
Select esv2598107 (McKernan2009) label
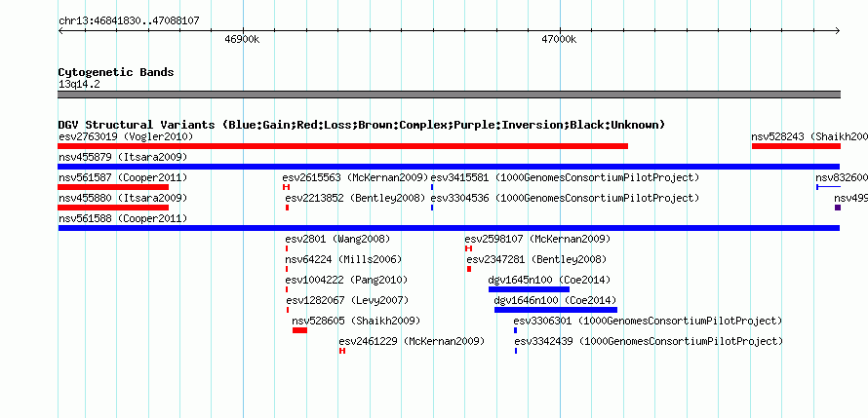537,239
